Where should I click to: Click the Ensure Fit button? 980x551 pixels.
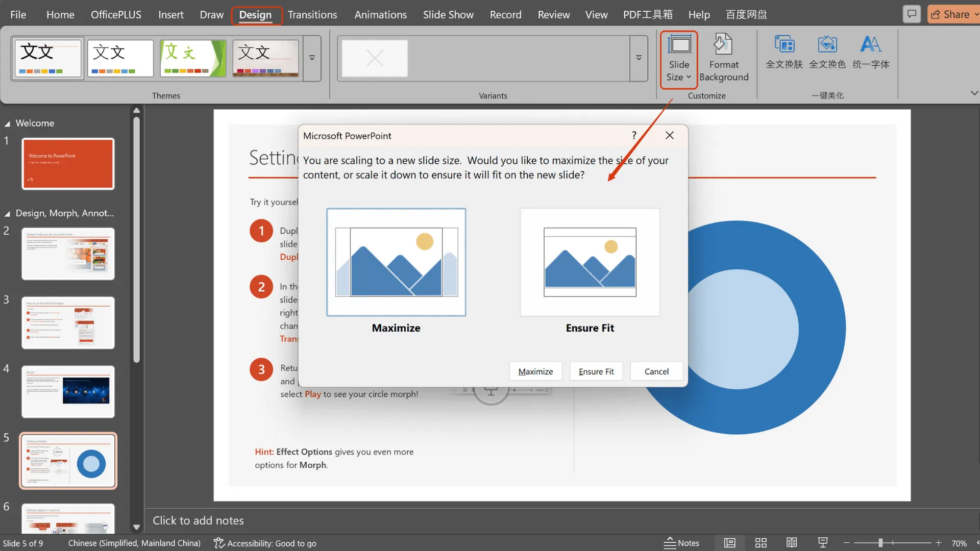(596, 371)
